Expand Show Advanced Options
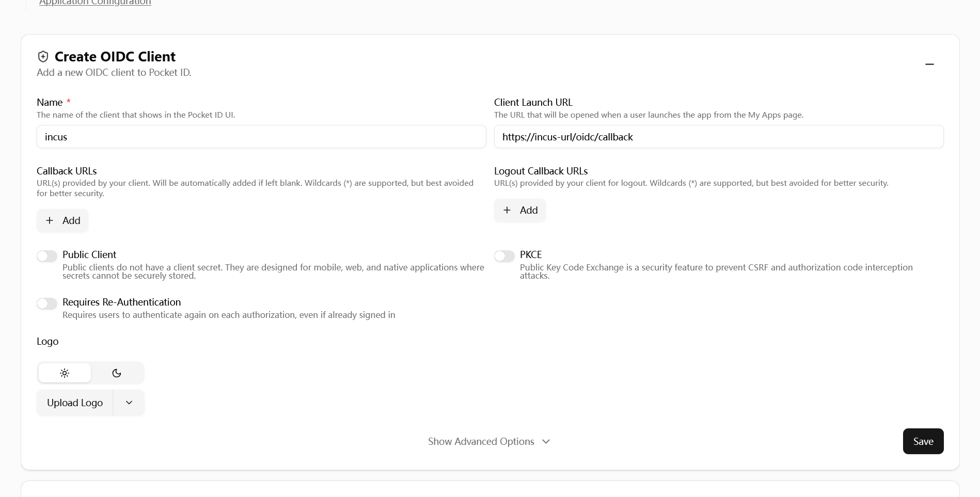980x497 pixels. pyautogui.click(x=481, y=442)
